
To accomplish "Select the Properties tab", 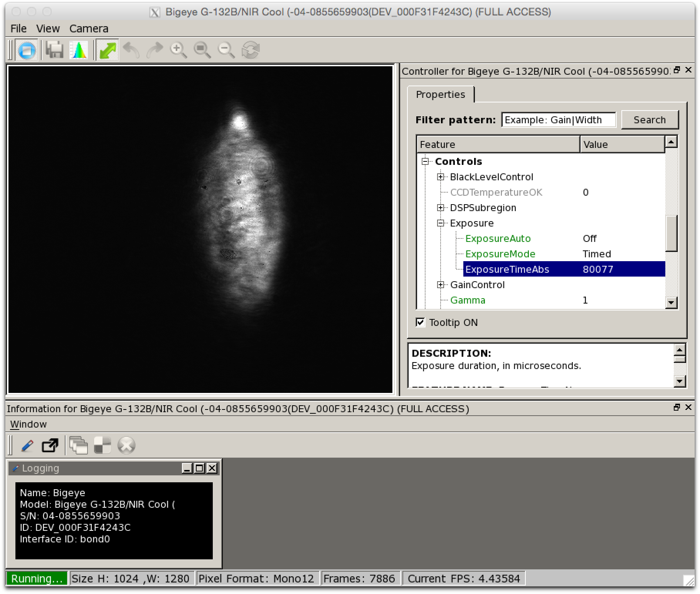I will point(440,94).
